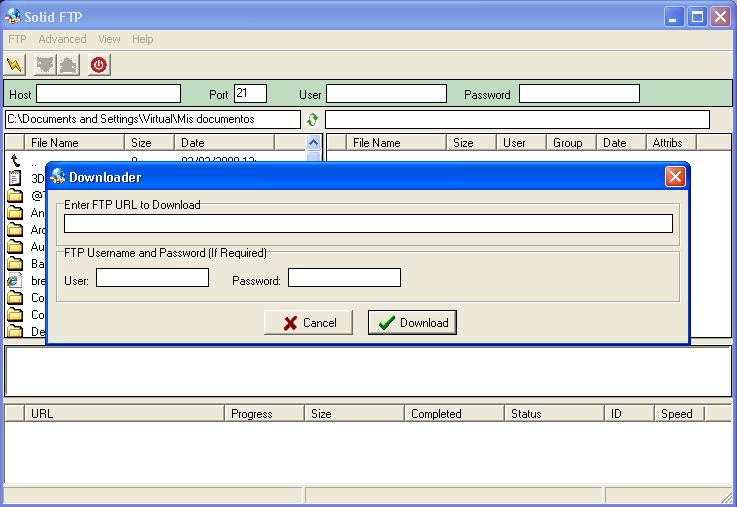
Task: Click the green refresh arrows icon
Action: [312, 119]
